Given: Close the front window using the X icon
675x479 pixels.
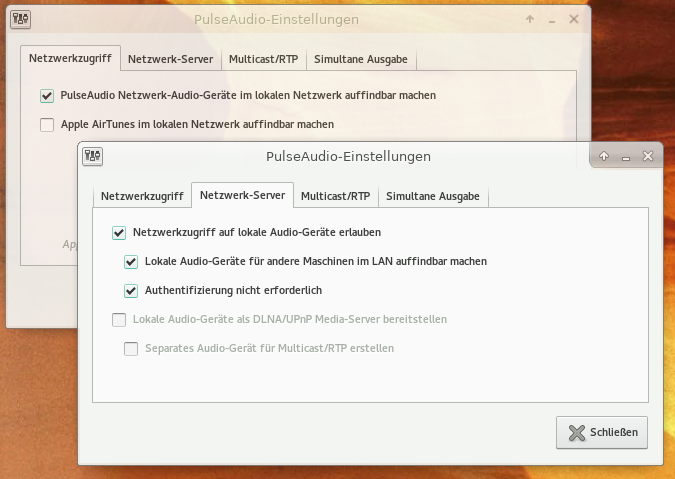Looking at the screenshot, I should 648,157.
